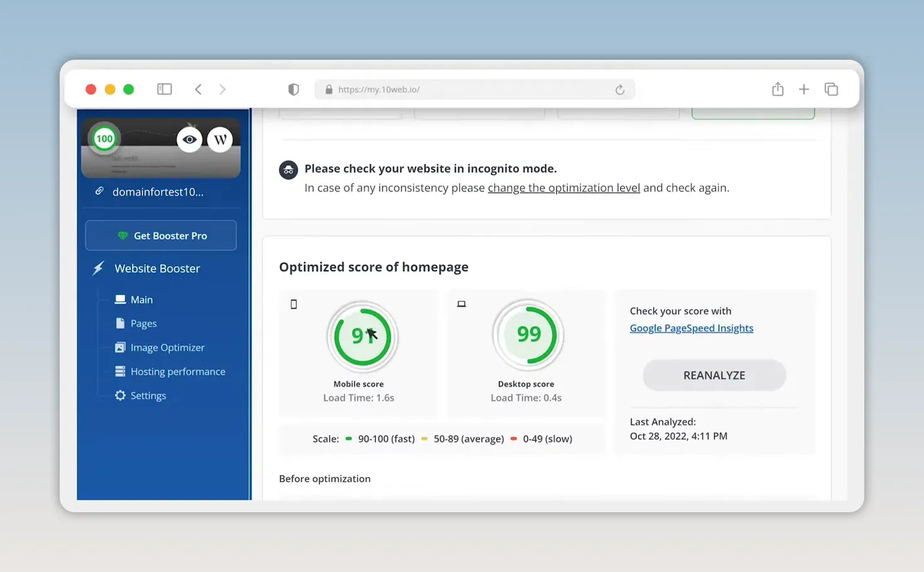Click the Main monitor icon

[120, 299]
